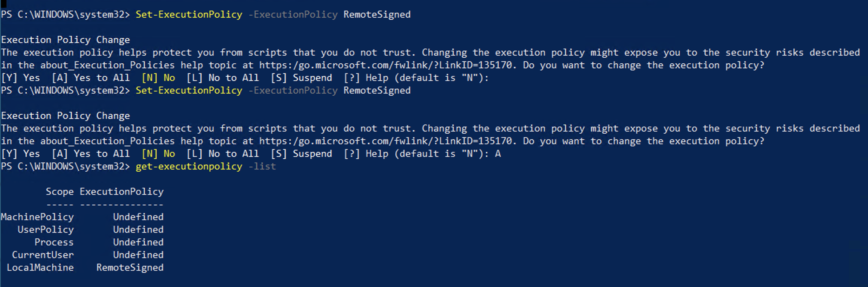Click the Scope column header
868x287 pixels.
pos(60,192)
